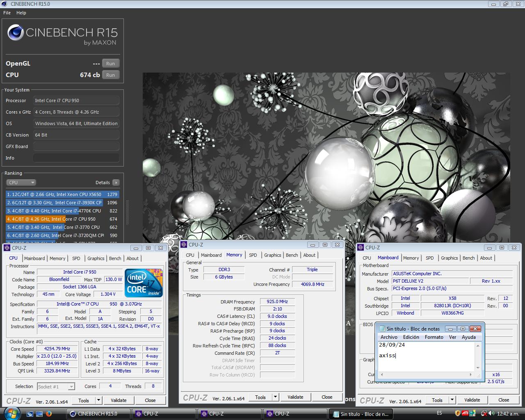Open SPD tab in Memory window
The width and height of the screenshot is (525, 420).
coord(253,255)
